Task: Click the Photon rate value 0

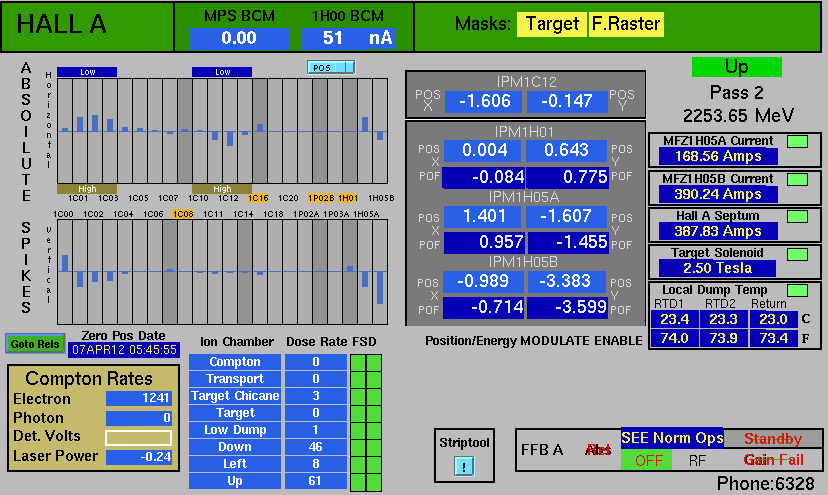Action: click(x=138, y=418)
